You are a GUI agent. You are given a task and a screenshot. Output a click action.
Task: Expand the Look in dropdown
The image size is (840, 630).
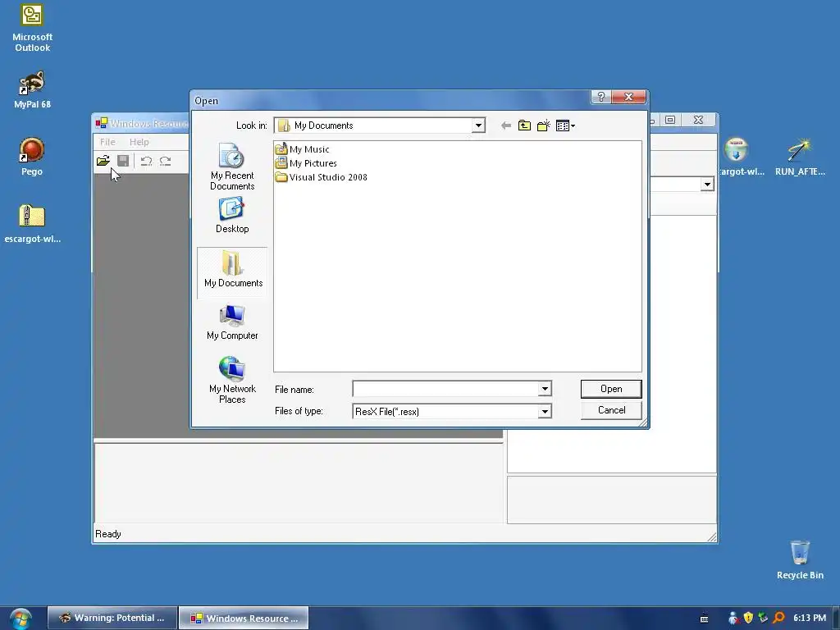pos(478,126)
